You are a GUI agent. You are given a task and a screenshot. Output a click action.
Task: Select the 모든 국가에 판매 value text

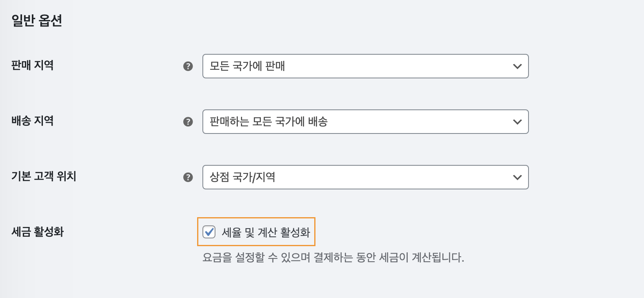pyautogui.click(x=247, y=66)
